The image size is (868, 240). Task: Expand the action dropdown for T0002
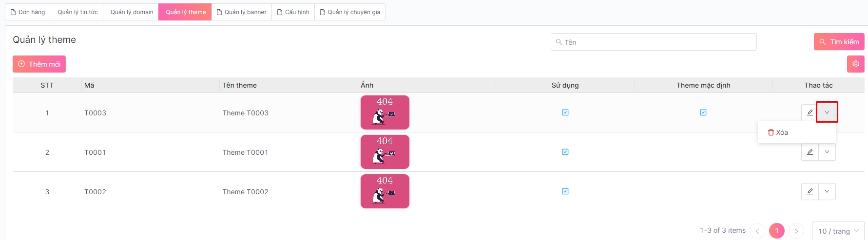(827, 191)
